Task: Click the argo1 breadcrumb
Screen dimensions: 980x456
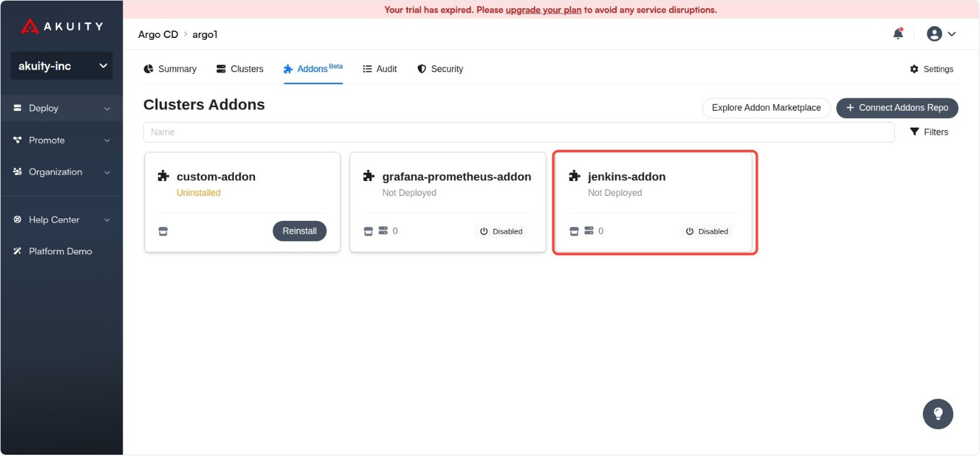Action: click(x=205, y=34)
